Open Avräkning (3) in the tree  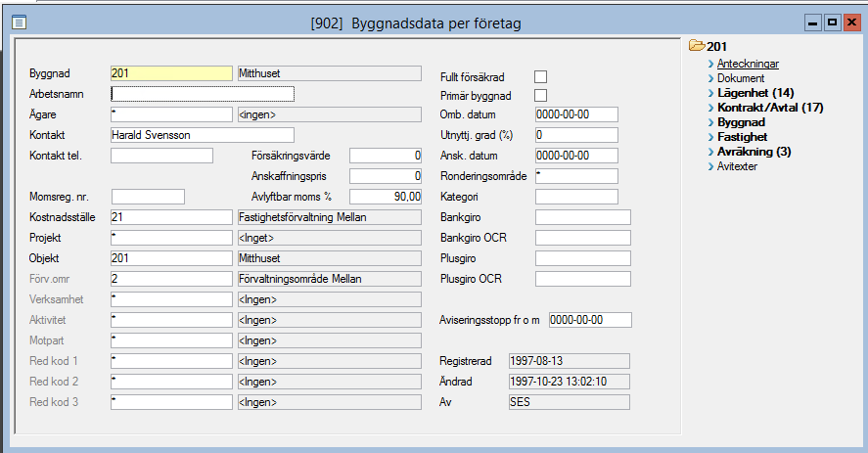pos(754,152)
